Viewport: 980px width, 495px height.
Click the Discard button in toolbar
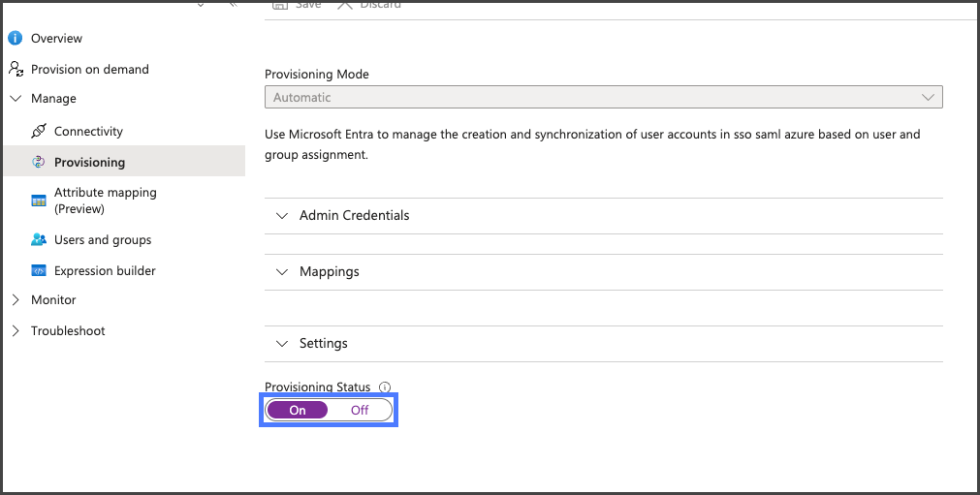(370, 5)
